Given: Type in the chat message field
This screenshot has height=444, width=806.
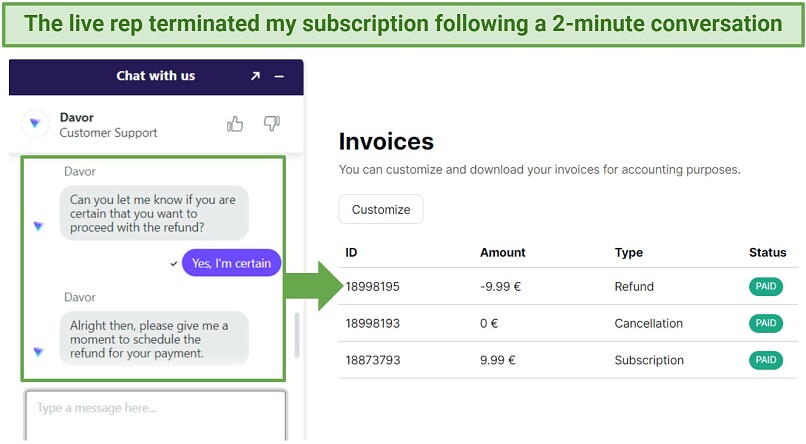Looking at the screenshot, I should click(x=155, y=409).
